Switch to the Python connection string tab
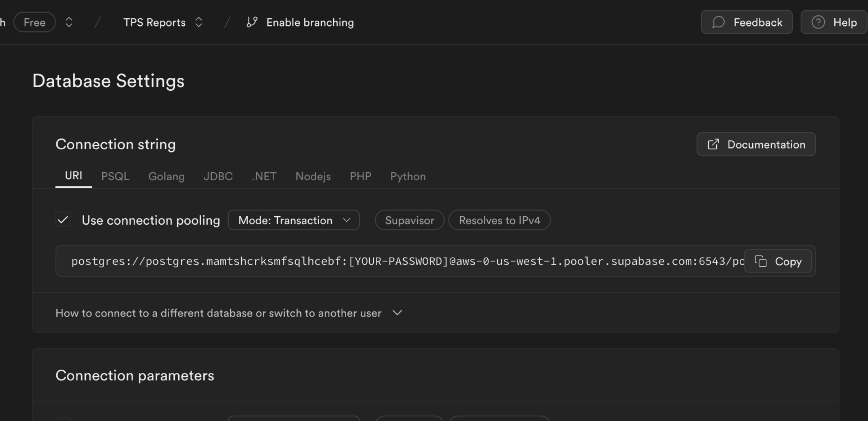This screenshot has width=868, height=421. 408,176
